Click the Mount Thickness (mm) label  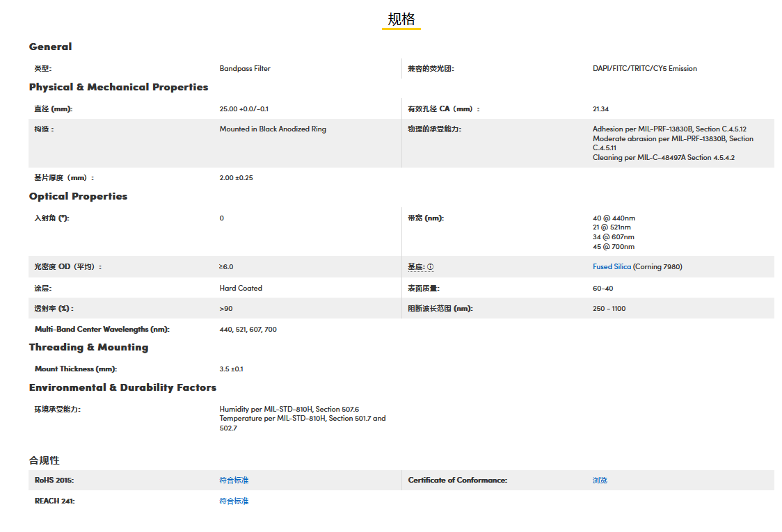(x=76, y=369)
